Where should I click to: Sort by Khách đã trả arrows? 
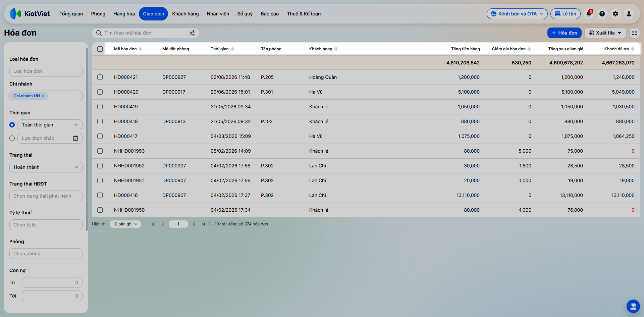(633, 49)
